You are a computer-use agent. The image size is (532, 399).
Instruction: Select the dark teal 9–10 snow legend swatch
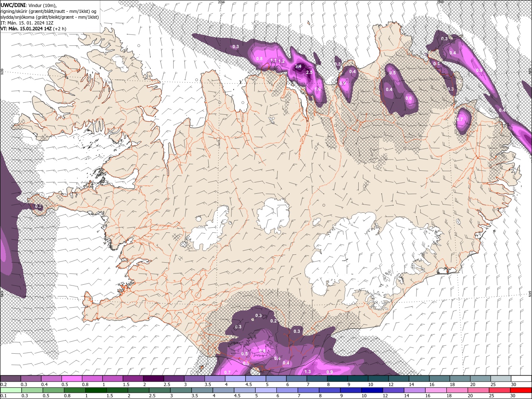pos(358,379)
